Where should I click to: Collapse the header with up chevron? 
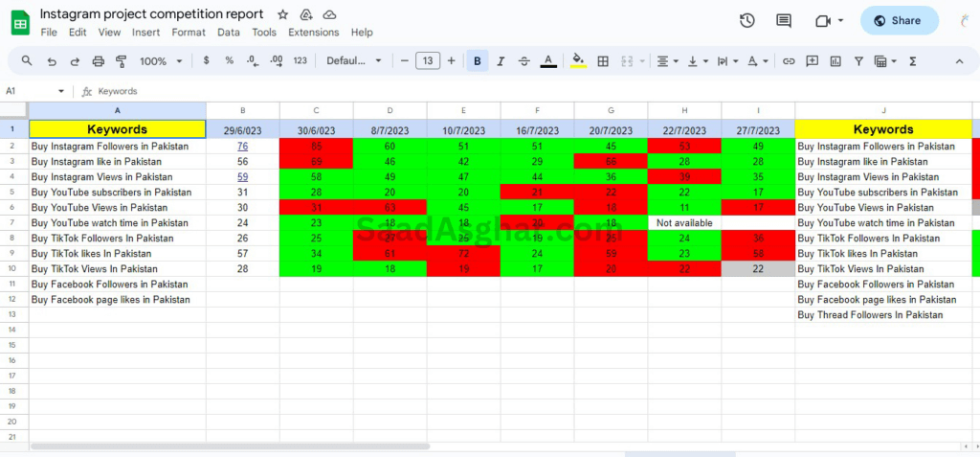[x=959, y=60]
